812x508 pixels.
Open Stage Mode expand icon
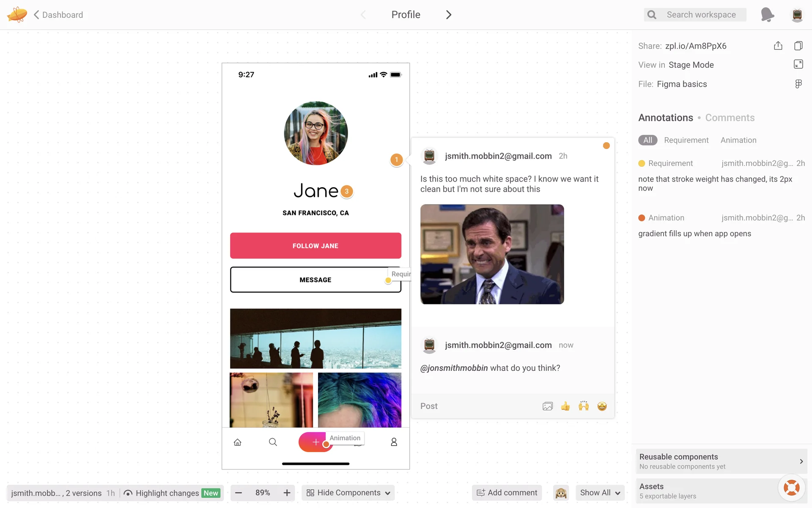pyautogui.click(x=798, y=64)
